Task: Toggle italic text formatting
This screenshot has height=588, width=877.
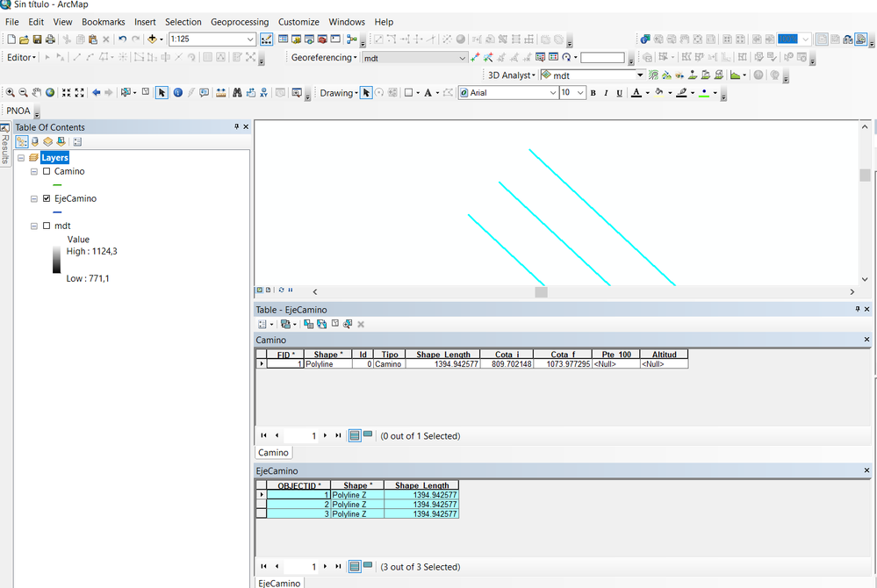Action: pos(606,93)
